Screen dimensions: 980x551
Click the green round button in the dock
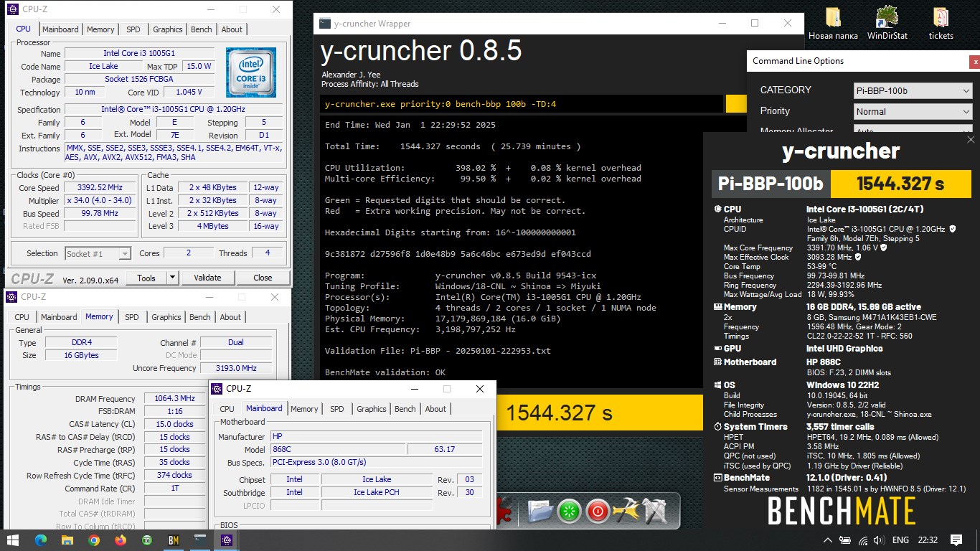pyautogui.click(x=568, y=511)
